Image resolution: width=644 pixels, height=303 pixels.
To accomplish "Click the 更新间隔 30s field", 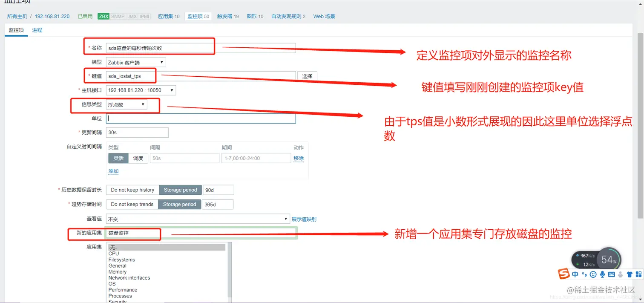I will 137,133.
